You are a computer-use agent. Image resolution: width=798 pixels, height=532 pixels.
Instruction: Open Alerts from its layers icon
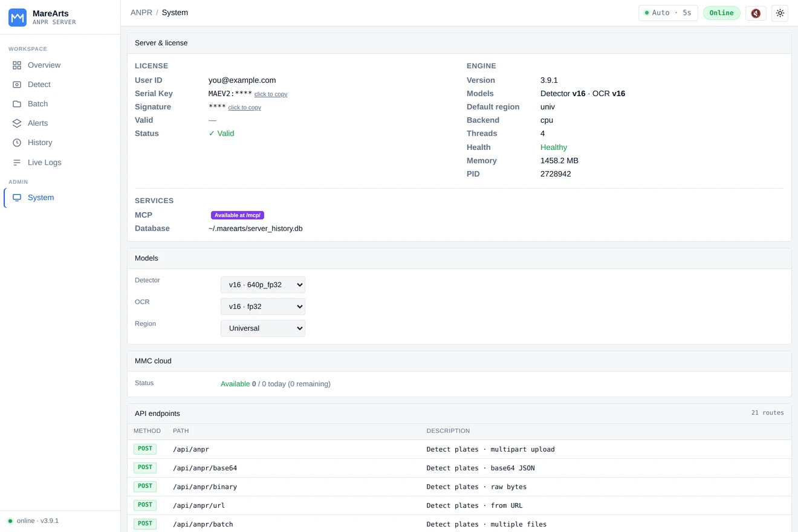(x=17, y=123)
